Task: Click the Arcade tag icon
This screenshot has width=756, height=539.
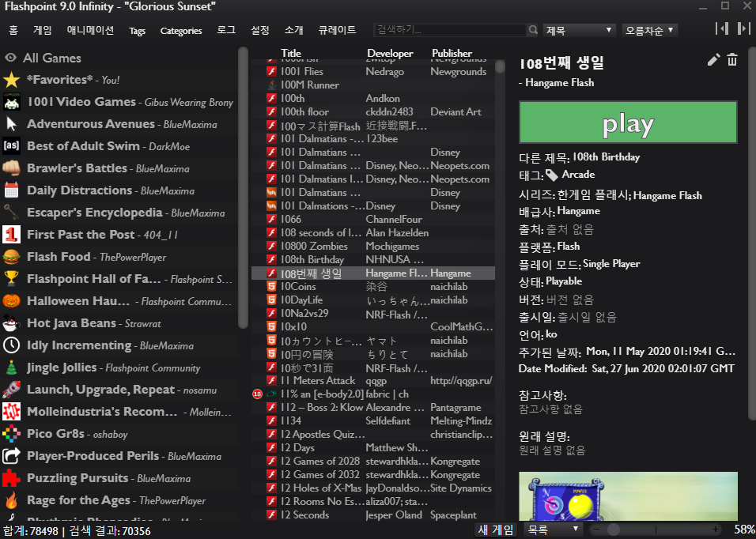Action: tap(551, 175)
